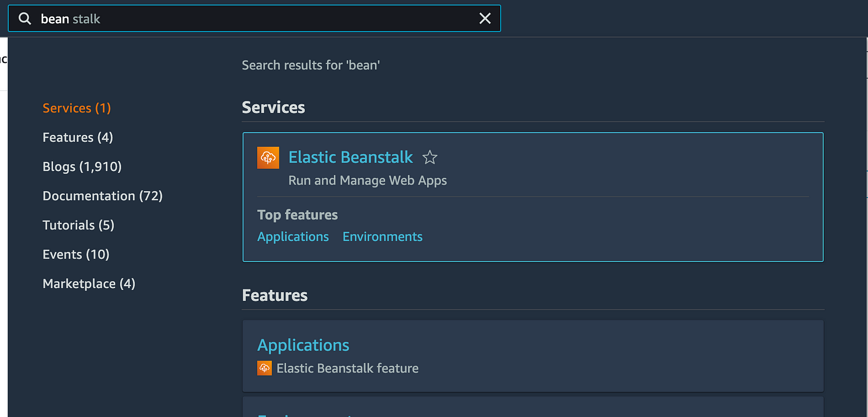
Task: Show Documentation (72) results
Action: 103,196
